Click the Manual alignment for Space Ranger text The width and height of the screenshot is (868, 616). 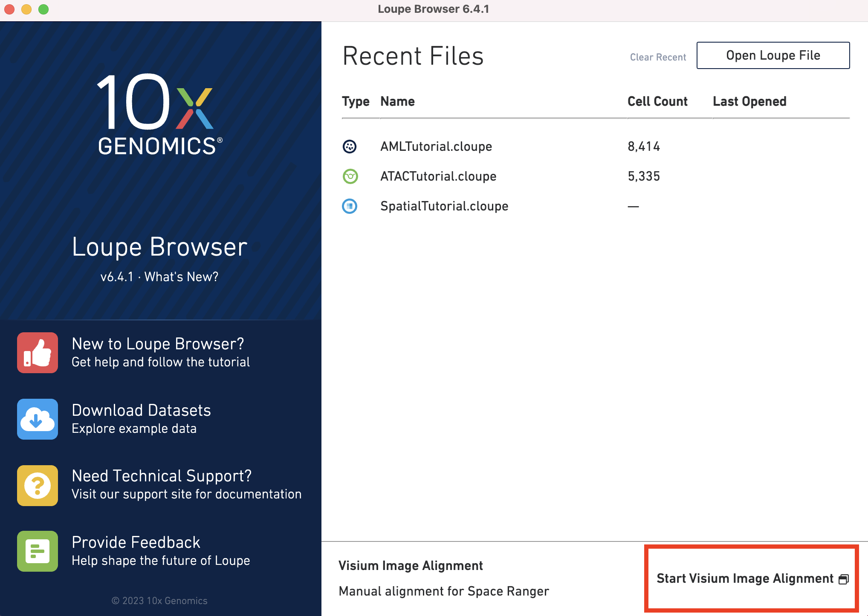tap(444, 591)
